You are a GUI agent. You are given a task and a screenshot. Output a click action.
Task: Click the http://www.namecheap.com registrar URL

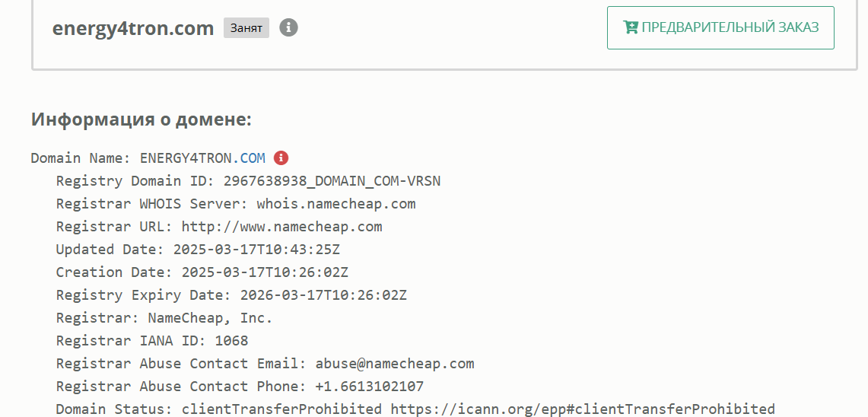(x=281, y=227)
